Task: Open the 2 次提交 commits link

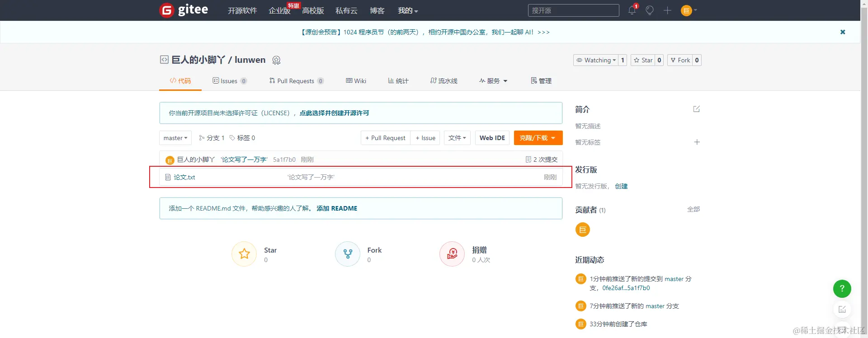Action: [542, 160]
